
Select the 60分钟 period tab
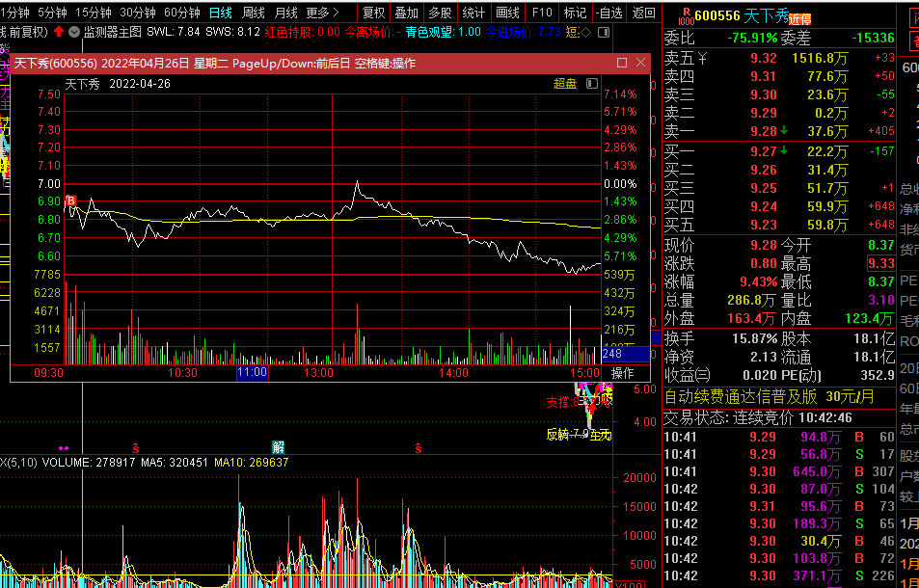tap(182, 13)
